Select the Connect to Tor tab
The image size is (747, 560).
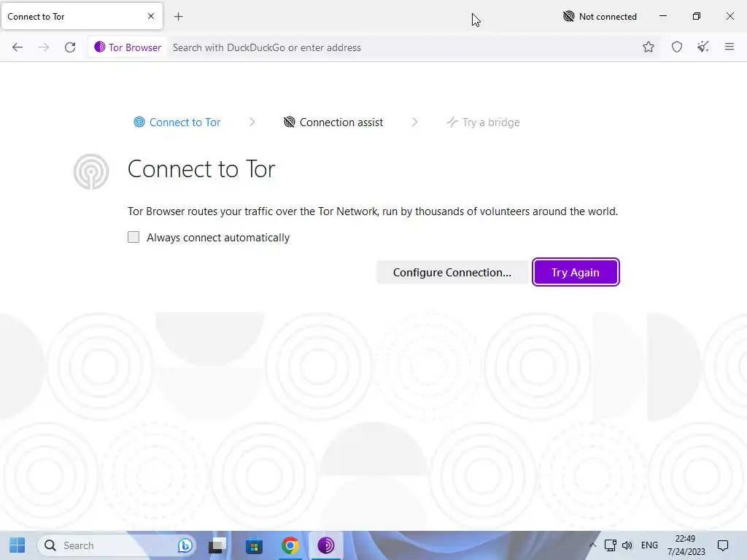pos(82,16)
